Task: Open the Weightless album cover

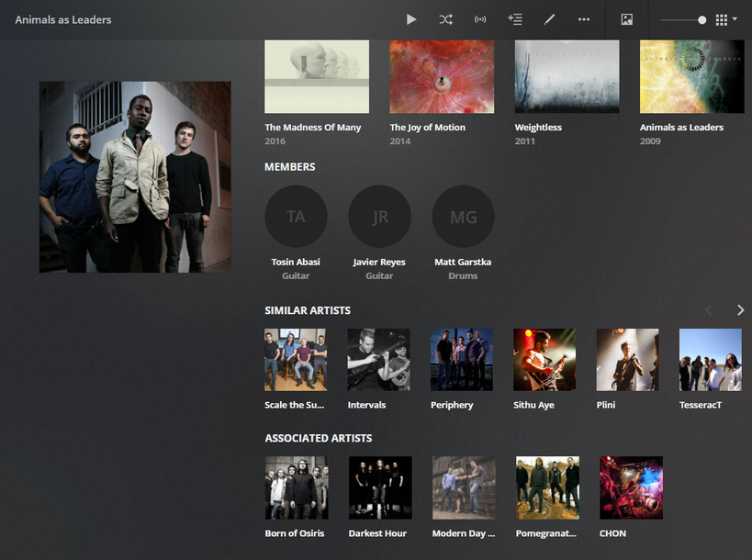Action: point(567,77)
